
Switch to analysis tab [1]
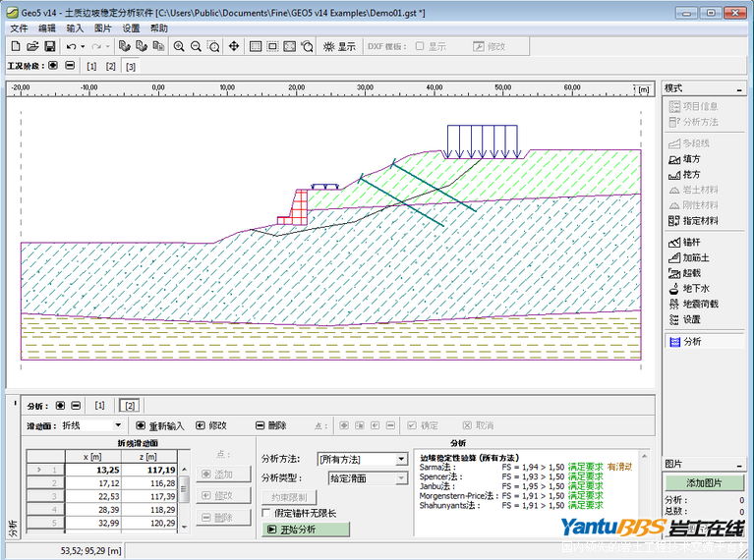99,406
